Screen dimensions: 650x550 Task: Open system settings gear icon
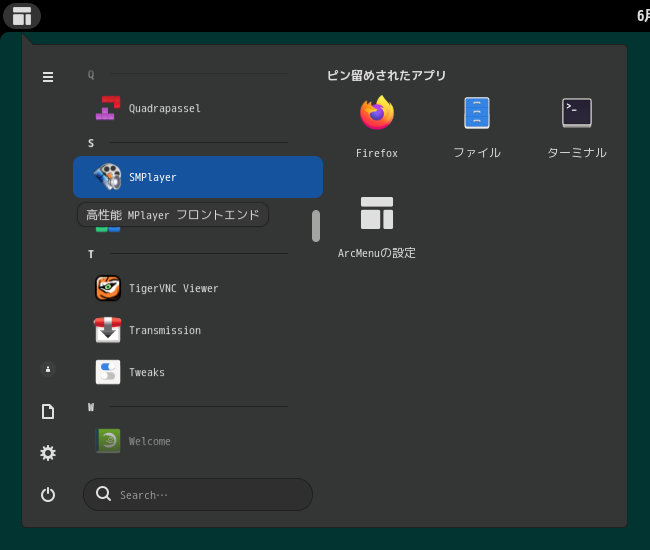[48, 453]
